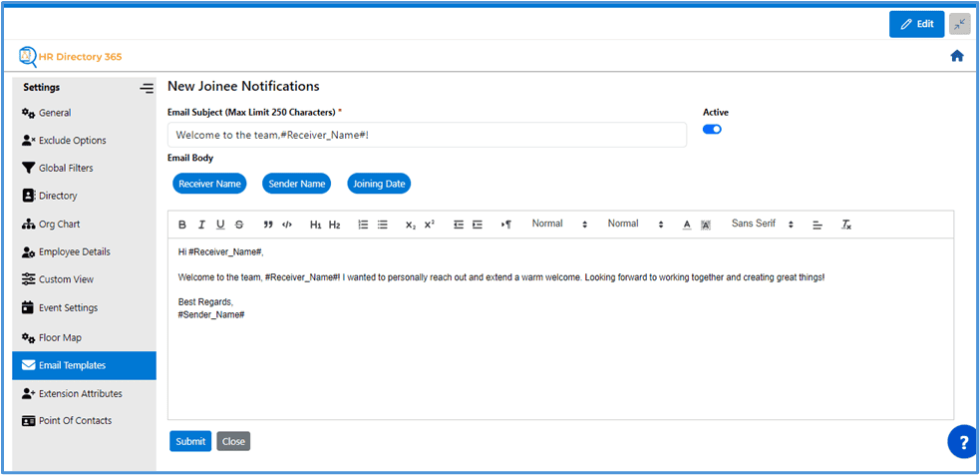Clear text formatting with Tx icon

pos(846,225)
